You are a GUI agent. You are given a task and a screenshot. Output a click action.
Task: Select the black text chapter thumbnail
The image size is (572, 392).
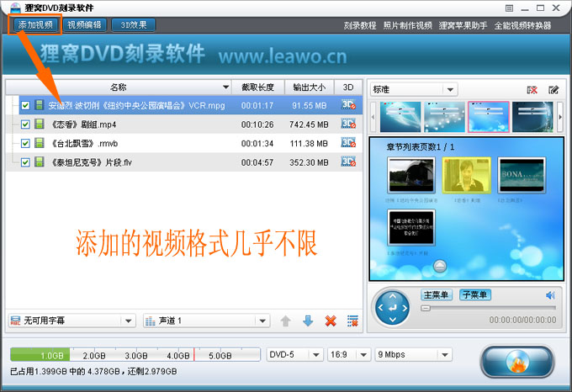[x=411, y=227]
